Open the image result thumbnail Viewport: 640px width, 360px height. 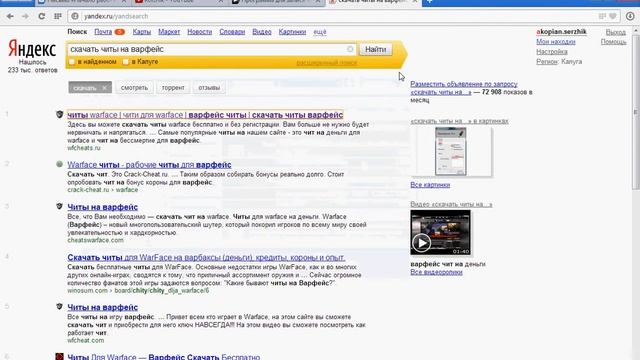[x=451, y=151]
